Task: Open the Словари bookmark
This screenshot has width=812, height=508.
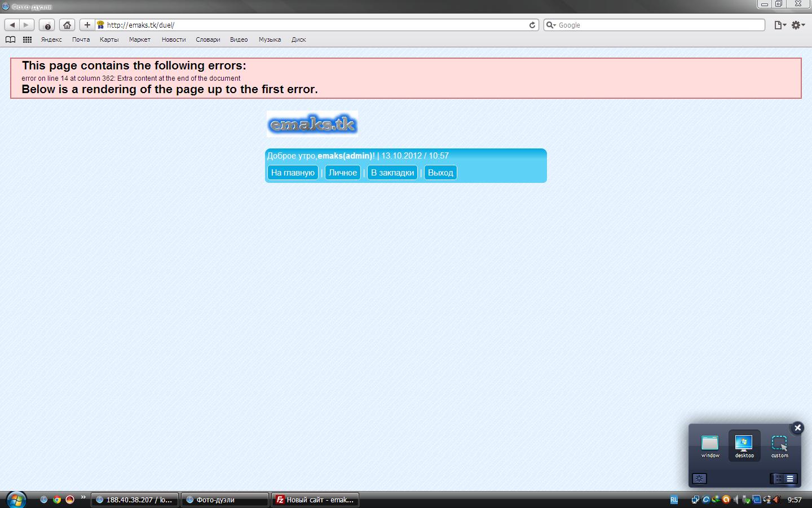Action: 208,40
